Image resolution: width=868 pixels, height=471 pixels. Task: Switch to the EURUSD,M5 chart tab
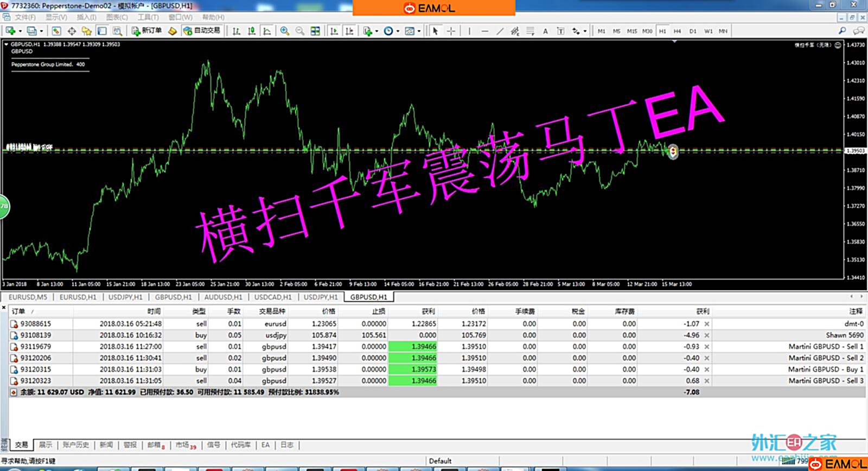[28, 297]
